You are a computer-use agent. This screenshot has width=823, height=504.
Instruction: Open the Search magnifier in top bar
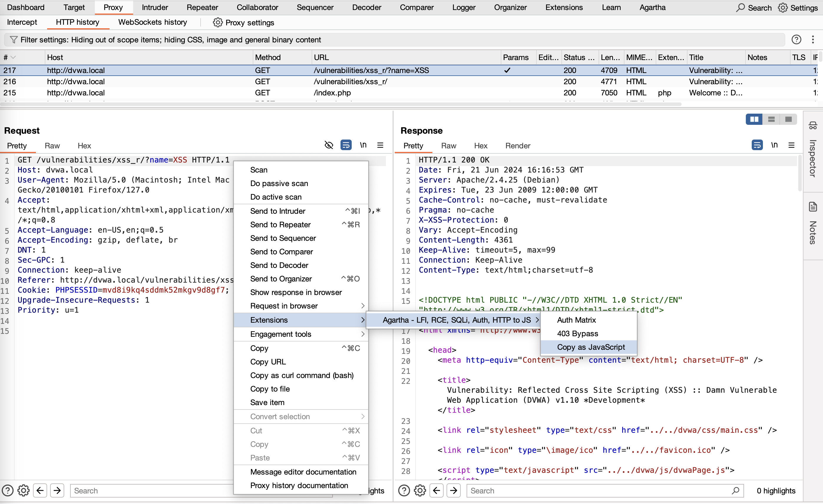(x=740, y=7)
